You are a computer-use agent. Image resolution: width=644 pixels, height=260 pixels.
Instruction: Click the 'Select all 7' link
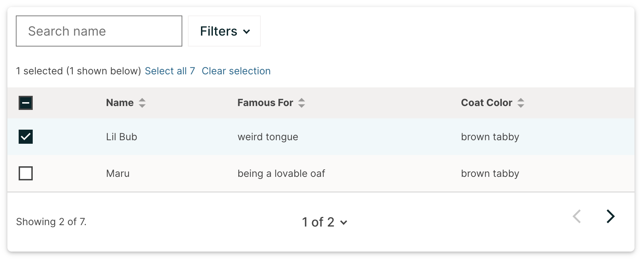click(170, 71)
